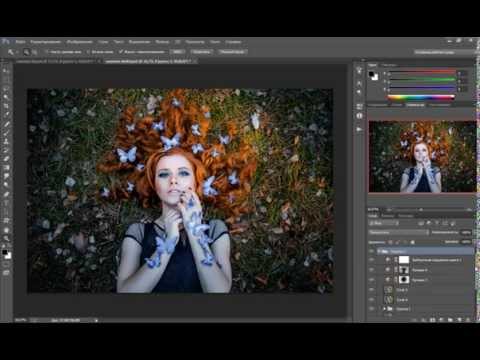The image size is (480, 360).
Task: Add layer mask icon
Action: (432, 320)
